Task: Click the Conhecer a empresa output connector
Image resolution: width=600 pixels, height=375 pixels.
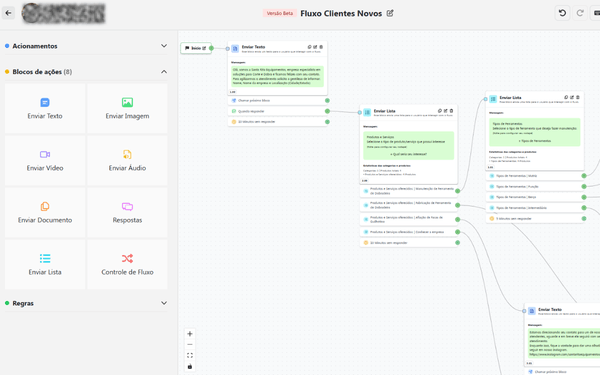Action: point(457,232)
